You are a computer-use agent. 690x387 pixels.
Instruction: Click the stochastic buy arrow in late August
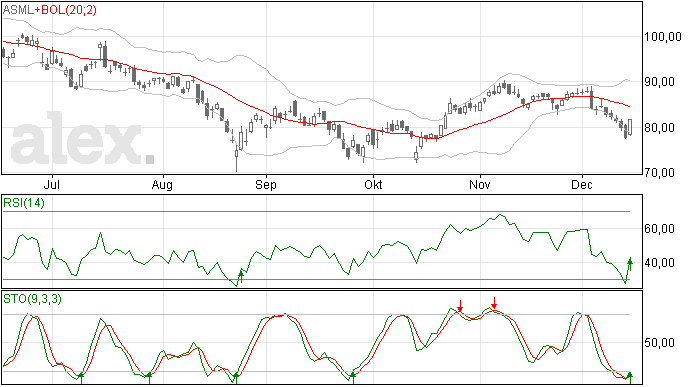(x=236, y=378)
